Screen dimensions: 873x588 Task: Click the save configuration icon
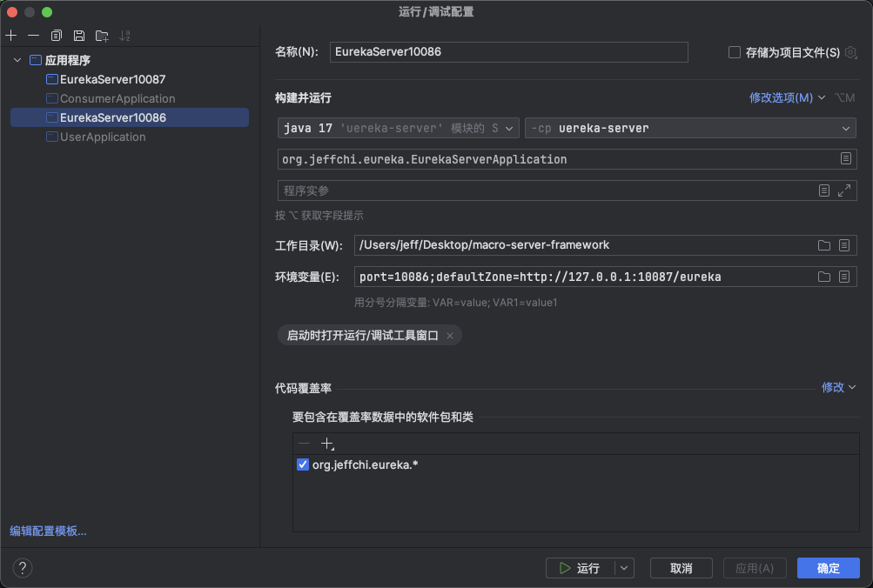point(79,36)
